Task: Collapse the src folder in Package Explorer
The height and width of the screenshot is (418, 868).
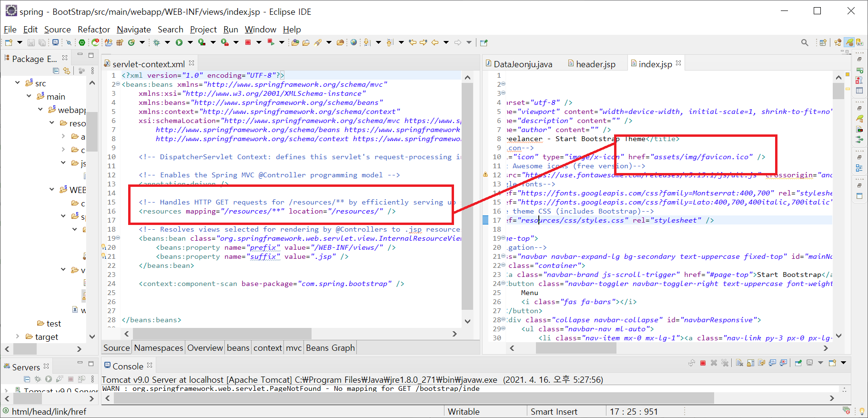Action: tap(18, 83)
